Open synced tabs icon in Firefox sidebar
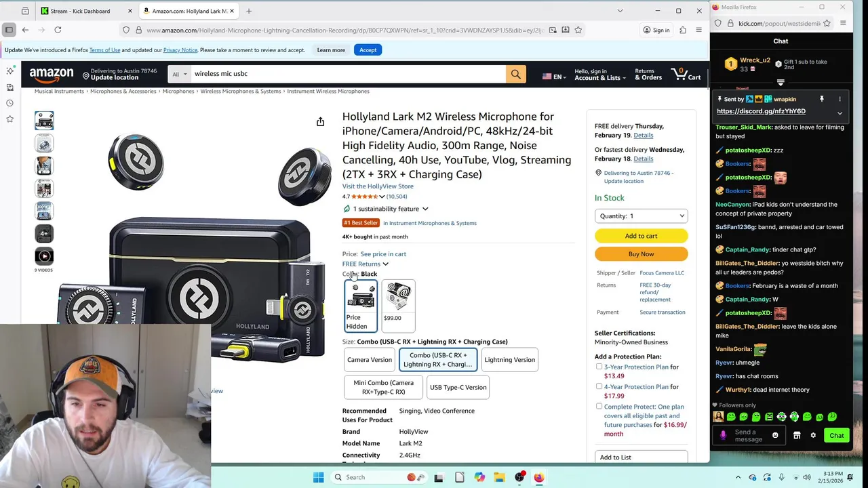Screen dimensions: 868x488 [9, 87]
